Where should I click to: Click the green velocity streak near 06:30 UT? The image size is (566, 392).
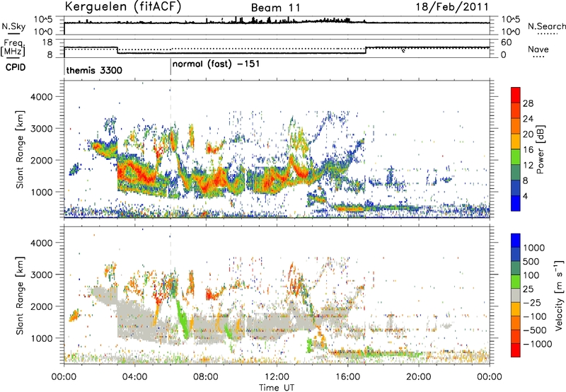pos(182,318)
